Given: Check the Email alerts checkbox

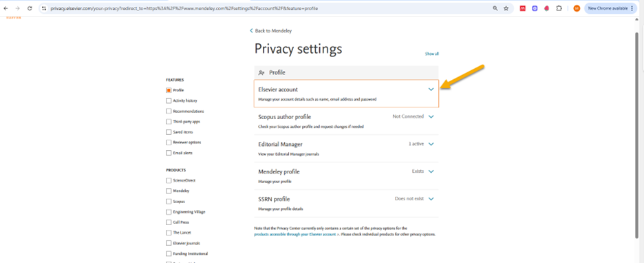Looking at the screenshot, I should (x=169, y=153).
